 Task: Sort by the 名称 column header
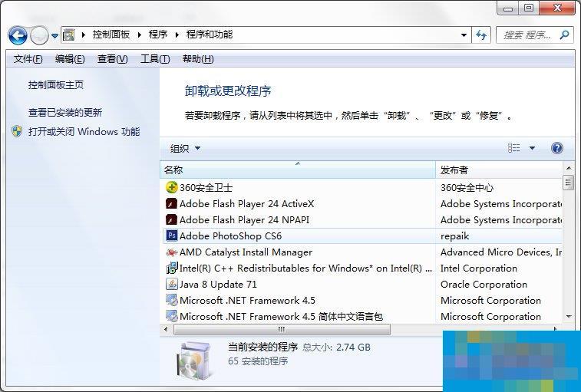pyautogui.click(x=298, y=170)
